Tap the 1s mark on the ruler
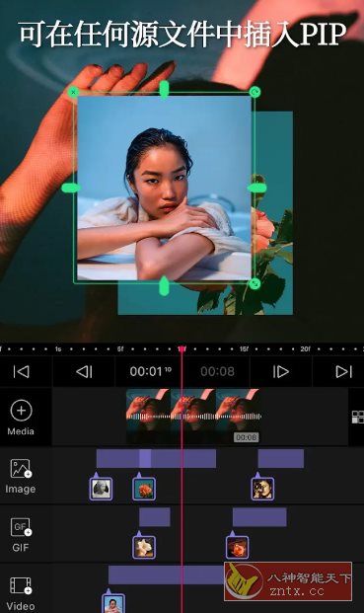The image size is (364, 613). pos(58,348)
